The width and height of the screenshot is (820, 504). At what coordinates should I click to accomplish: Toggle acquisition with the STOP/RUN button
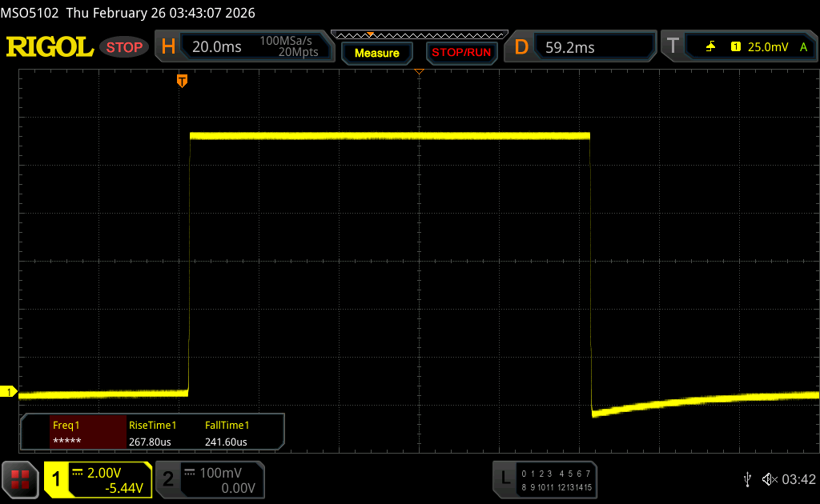460,53
